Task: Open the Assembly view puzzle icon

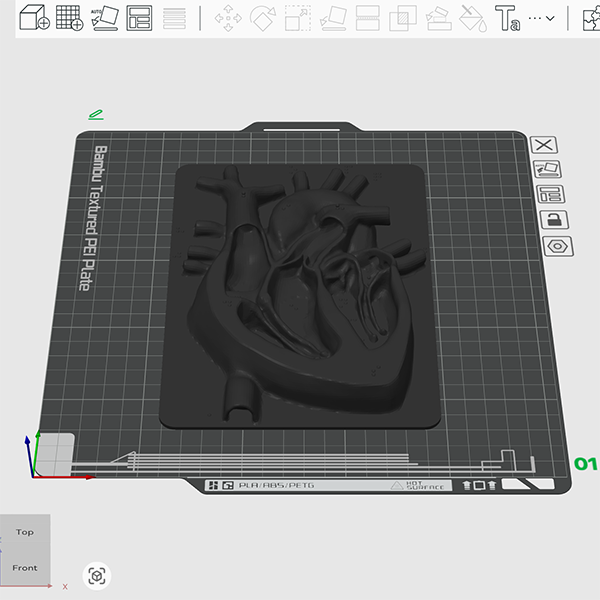Action: click(x=592, y=18)
